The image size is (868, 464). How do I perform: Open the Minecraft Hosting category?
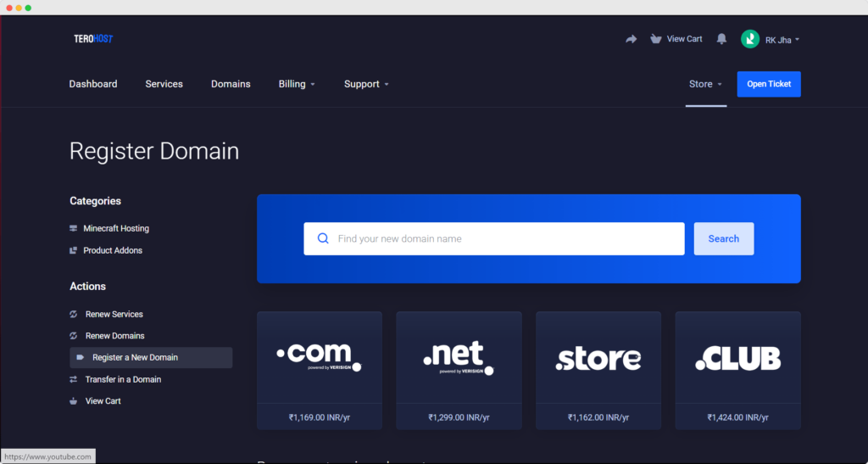(115, 229)
